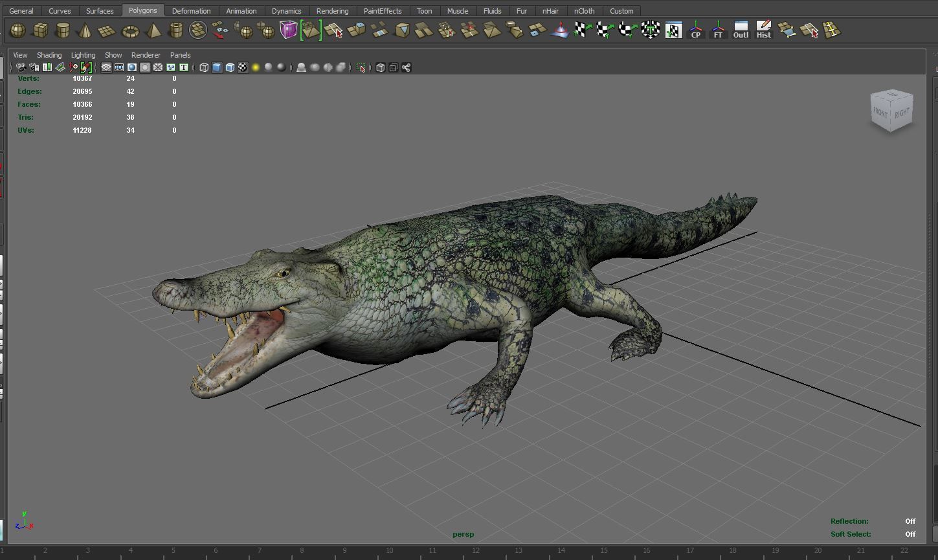Click the select camera icon in panel toolbar

point(21,67)
